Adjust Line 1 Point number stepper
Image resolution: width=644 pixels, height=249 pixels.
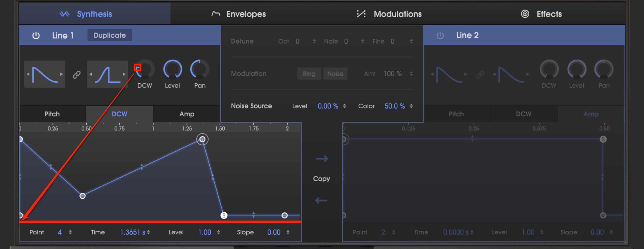70,232
